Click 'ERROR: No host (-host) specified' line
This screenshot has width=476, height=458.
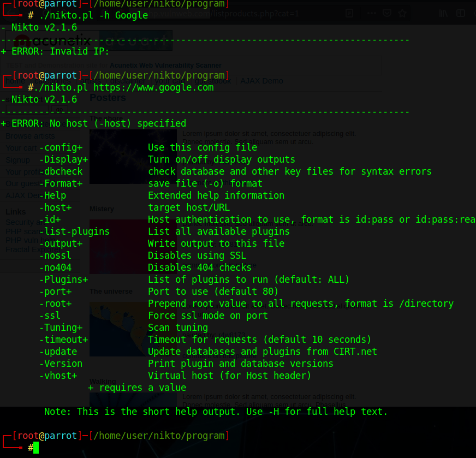[99, 123]
